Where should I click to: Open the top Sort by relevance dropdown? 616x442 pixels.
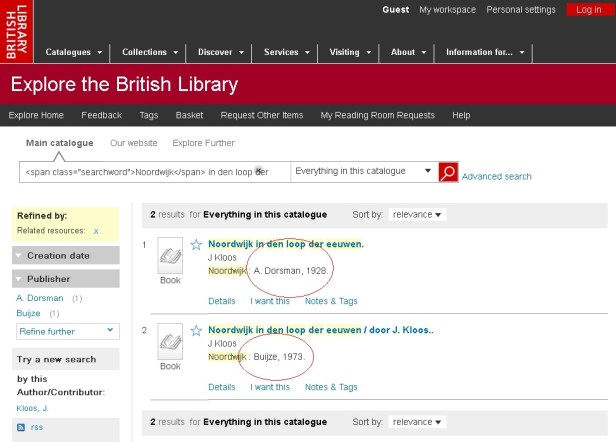(x=418, y=214)
